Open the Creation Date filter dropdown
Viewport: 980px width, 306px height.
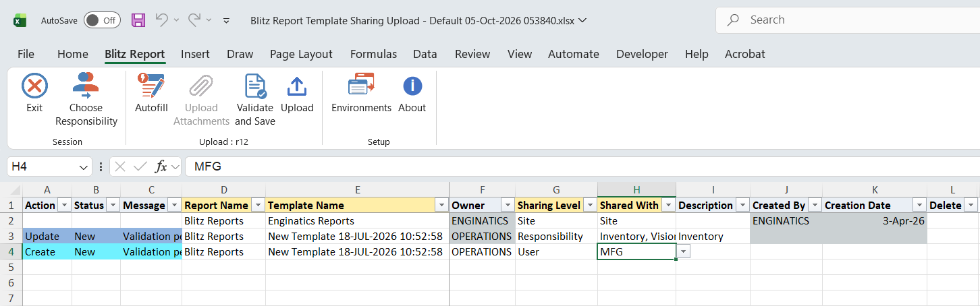(919, 205)
